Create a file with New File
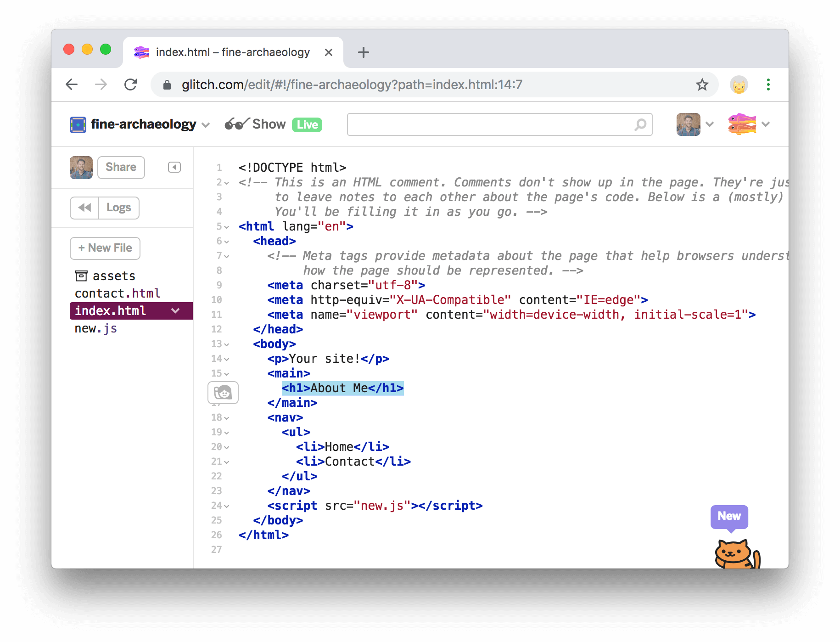 point(105,248)
